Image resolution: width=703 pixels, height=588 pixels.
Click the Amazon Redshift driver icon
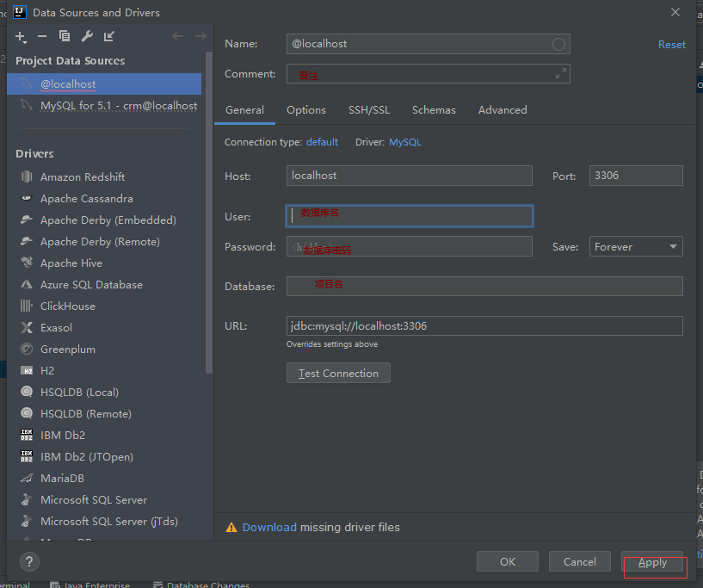coord(27,176)
